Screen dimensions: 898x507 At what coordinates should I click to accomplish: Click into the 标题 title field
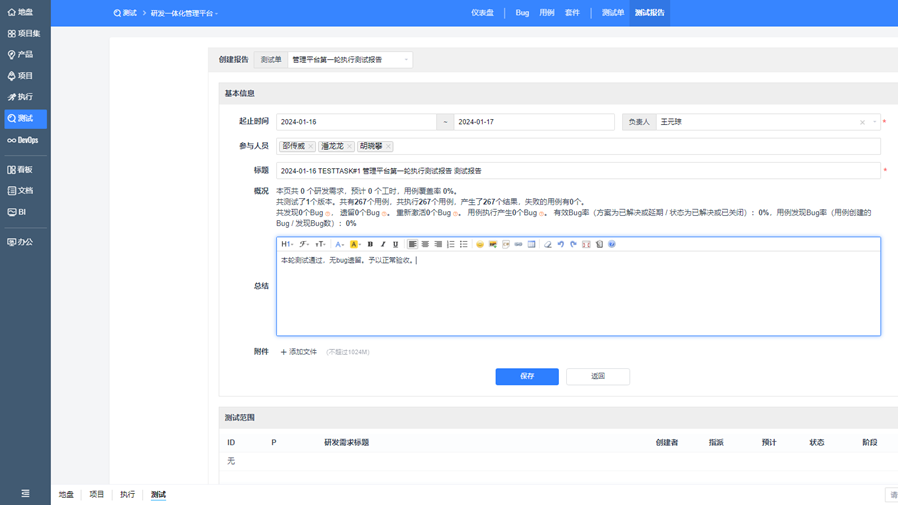pyautogui.click(x=578, y=171)
